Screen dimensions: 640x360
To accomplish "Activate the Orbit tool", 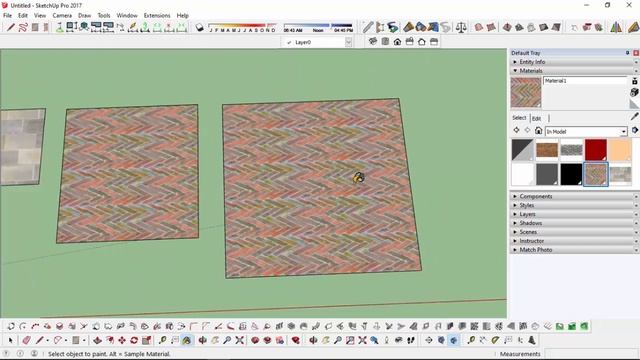I will pos(203,340).
